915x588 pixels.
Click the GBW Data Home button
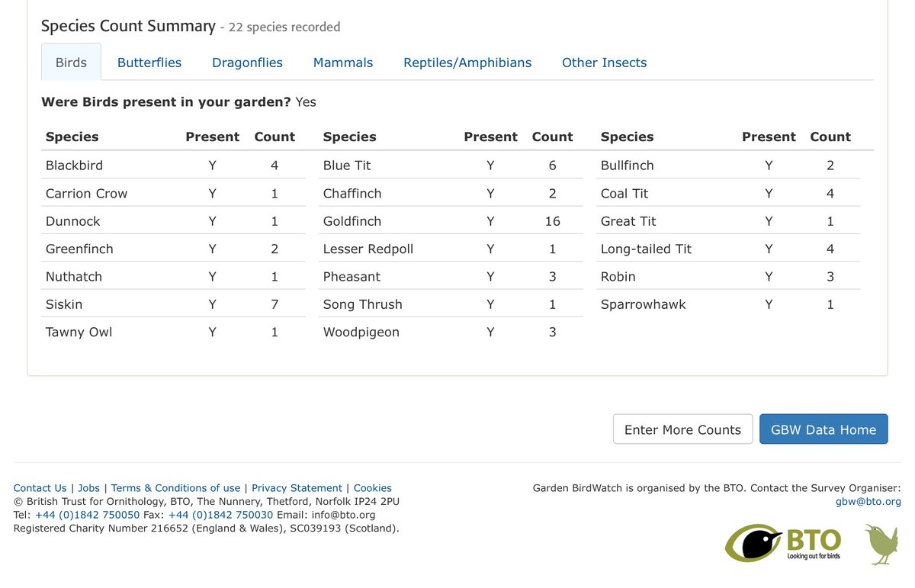[x=823, y=429]
